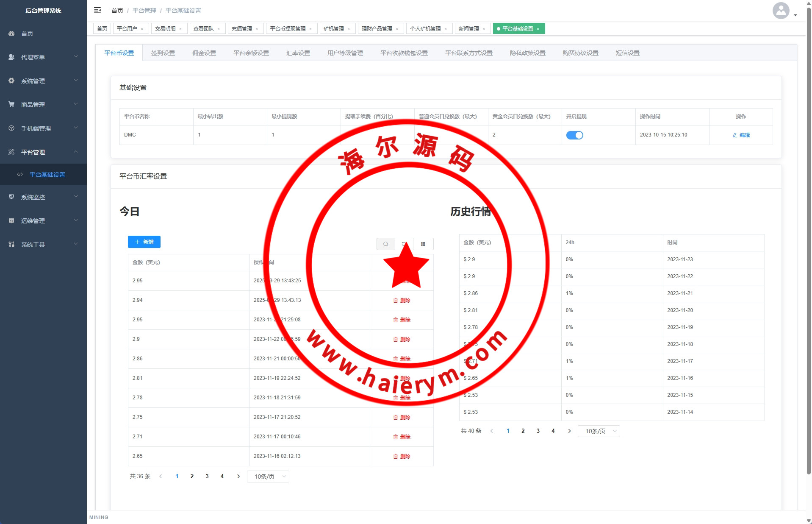Expand the 代理菜单 sidebar menu

pos(43,57)
